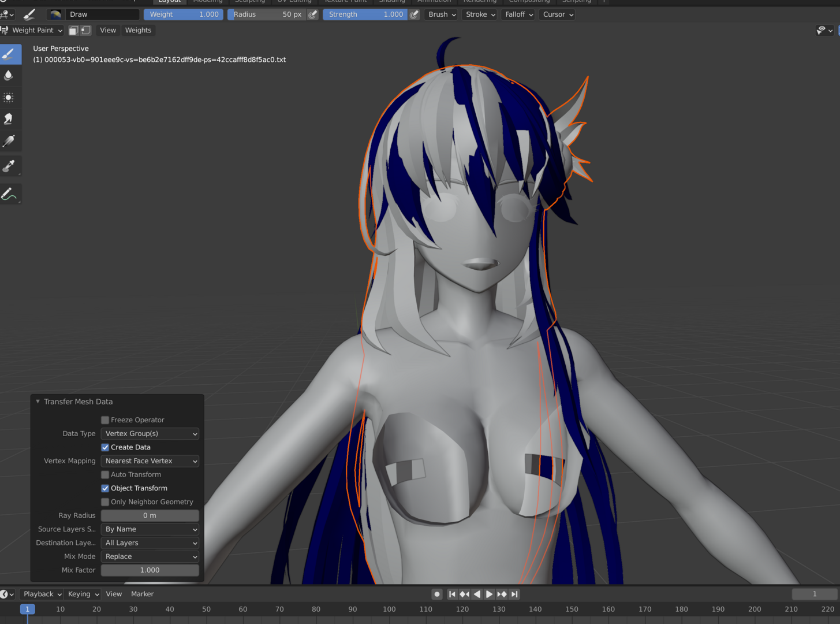Open viewport object visibility eye dropdown

tap(824, 30)
